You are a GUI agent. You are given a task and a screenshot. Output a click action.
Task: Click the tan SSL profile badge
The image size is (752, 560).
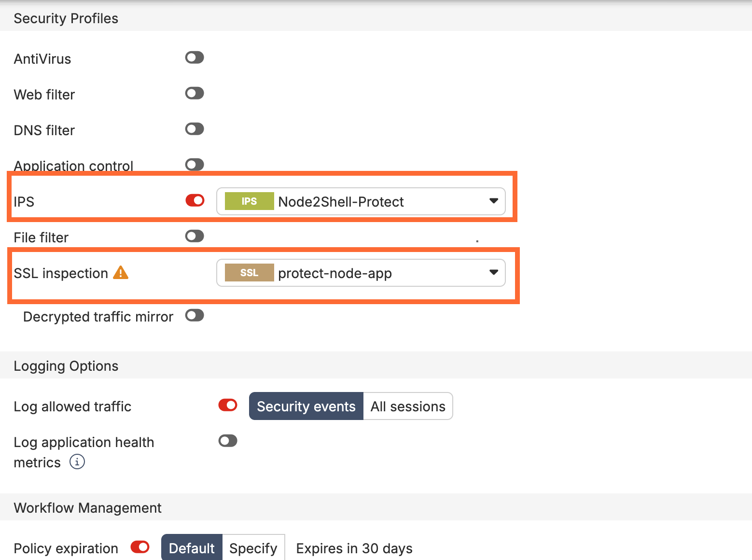pos(249,273)
